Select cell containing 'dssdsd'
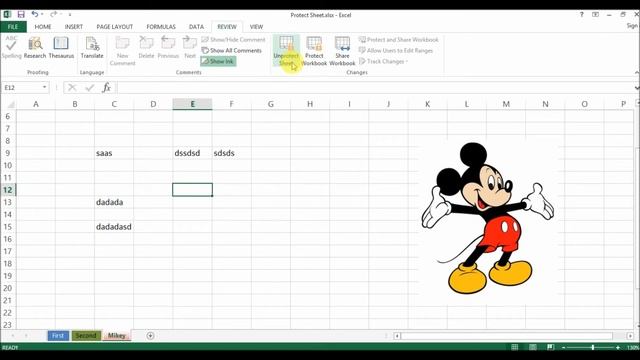 (192, 153)
